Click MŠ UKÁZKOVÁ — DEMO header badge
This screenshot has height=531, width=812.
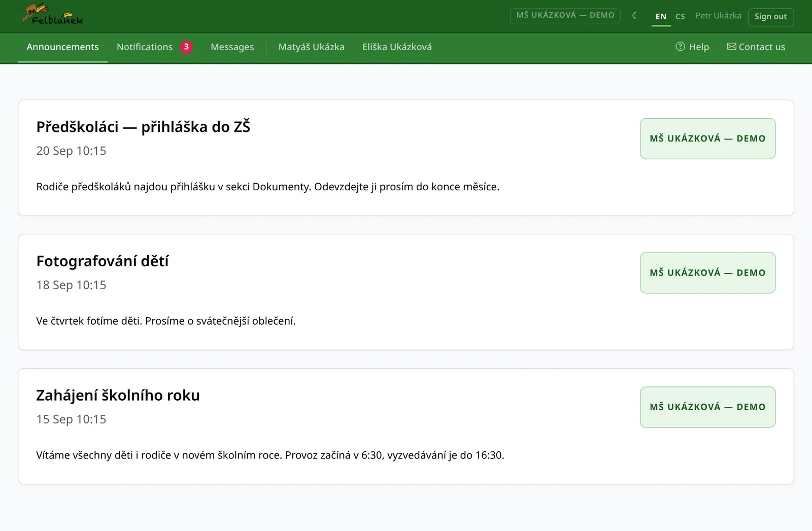tap(565, 15)
